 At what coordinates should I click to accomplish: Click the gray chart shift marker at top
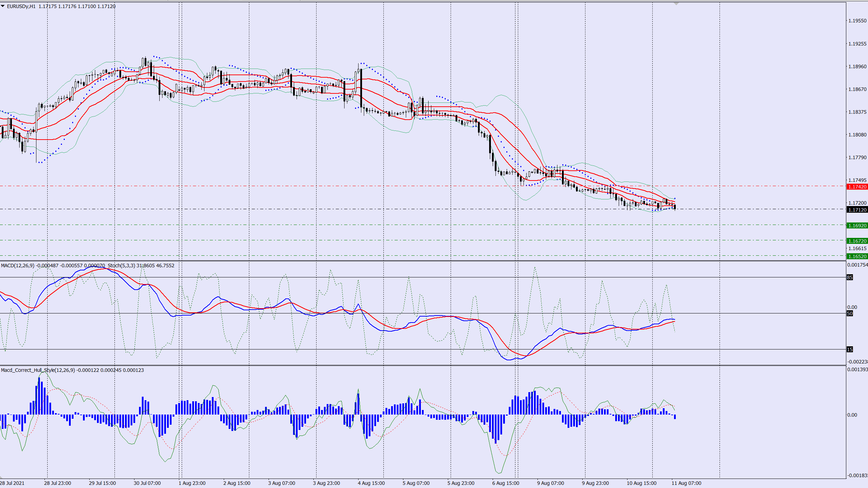676,4
